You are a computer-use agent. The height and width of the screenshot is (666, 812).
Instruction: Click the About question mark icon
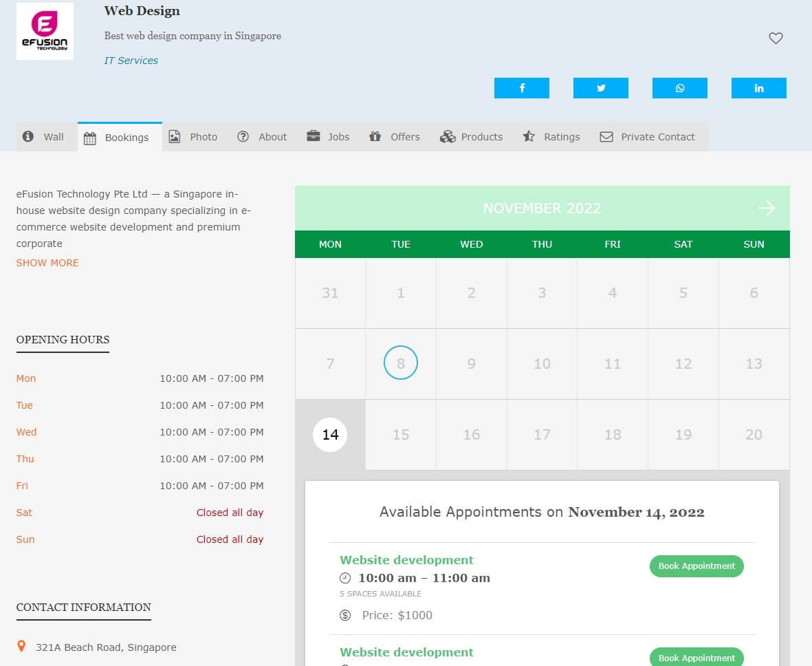[x=243, y=136]
